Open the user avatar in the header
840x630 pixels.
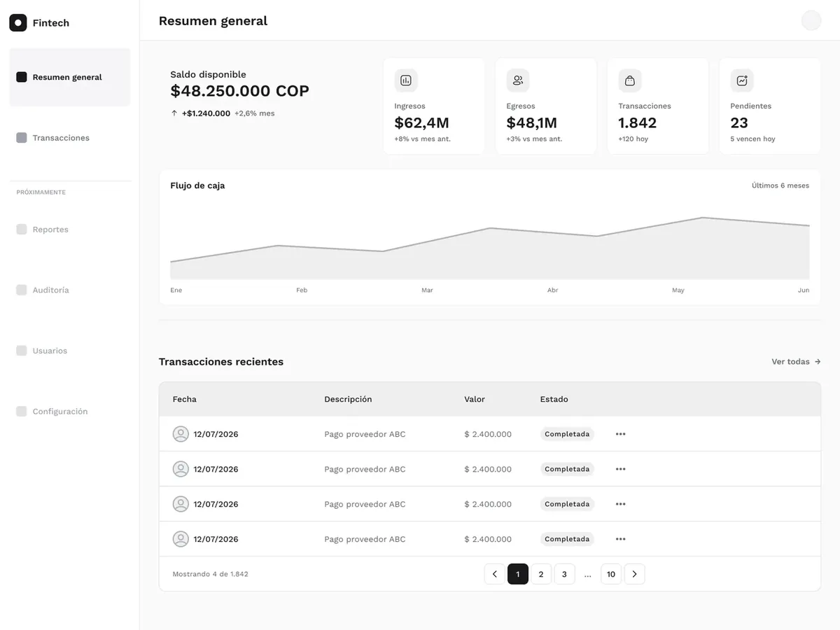(811, 20)
